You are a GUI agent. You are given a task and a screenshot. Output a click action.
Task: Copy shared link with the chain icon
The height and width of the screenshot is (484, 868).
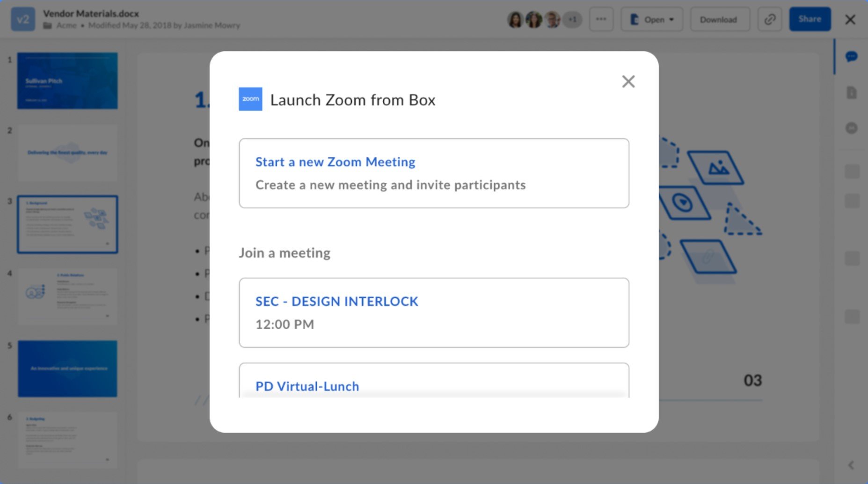[x=770, y=19]
